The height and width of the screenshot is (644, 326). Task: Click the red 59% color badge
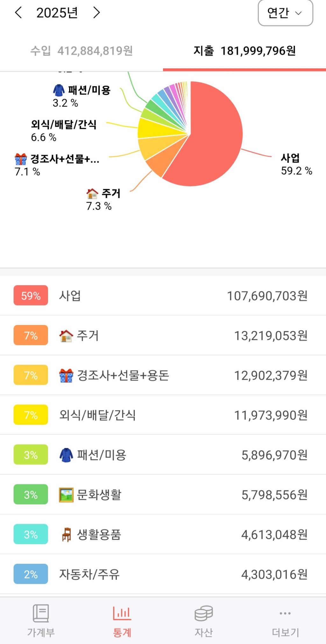[x=31, y=295]
